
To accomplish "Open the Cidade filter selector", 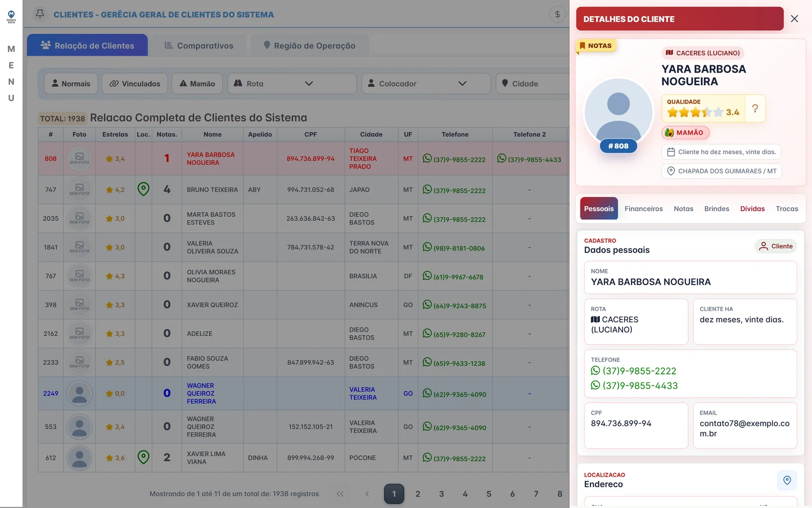I will coord(532,83).
